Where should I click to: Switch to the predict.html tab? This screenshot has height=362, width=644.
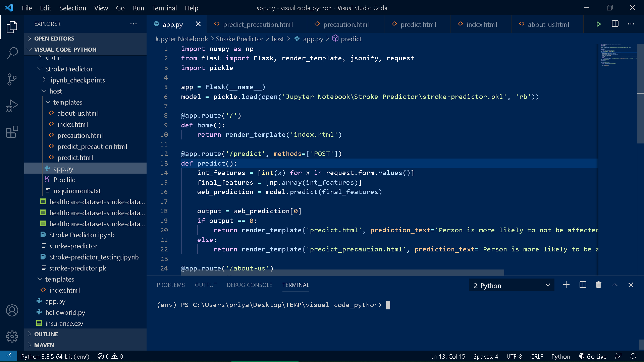(x=418, y=24)
